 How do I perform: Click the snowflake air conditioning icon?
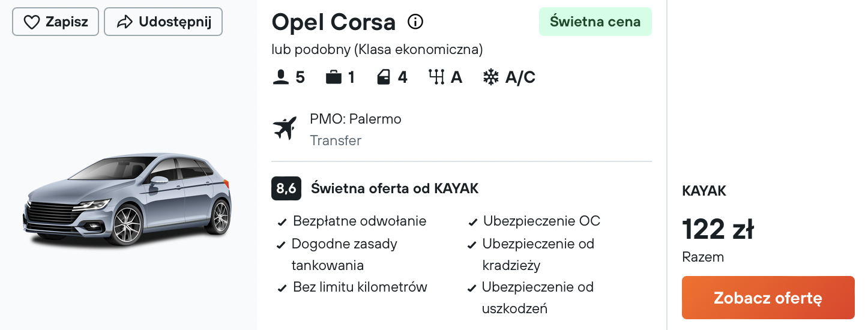point(491,77)
